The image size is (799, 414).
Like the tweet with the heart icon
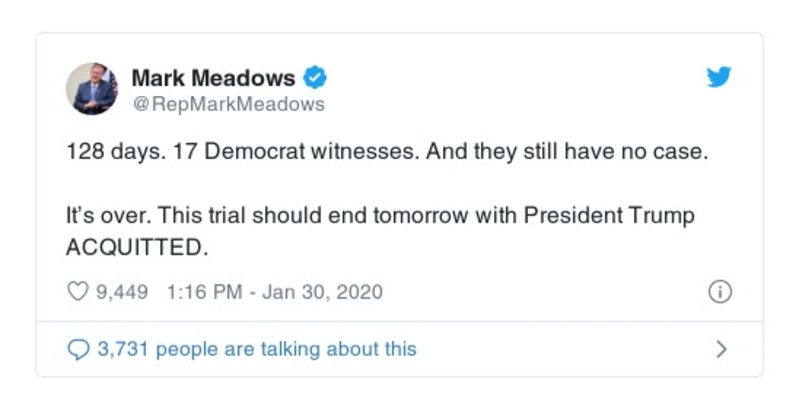click(x=77, y=293)
